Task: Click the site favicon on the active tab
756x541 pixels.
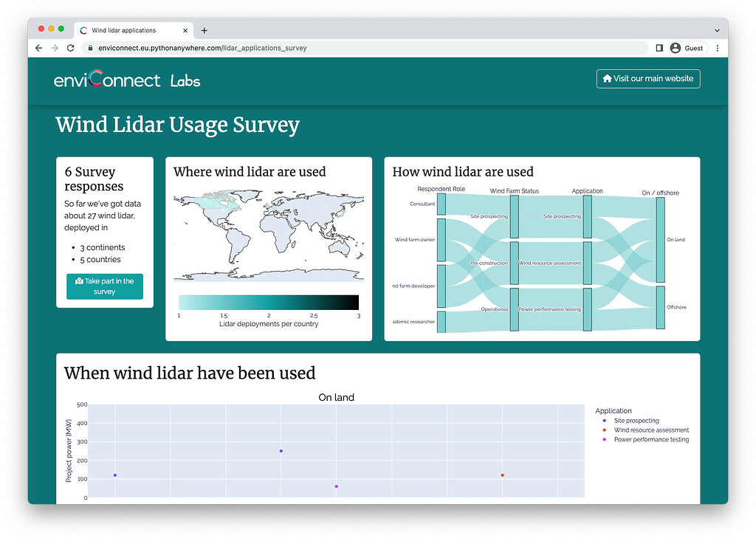Action: coord(83,30)
